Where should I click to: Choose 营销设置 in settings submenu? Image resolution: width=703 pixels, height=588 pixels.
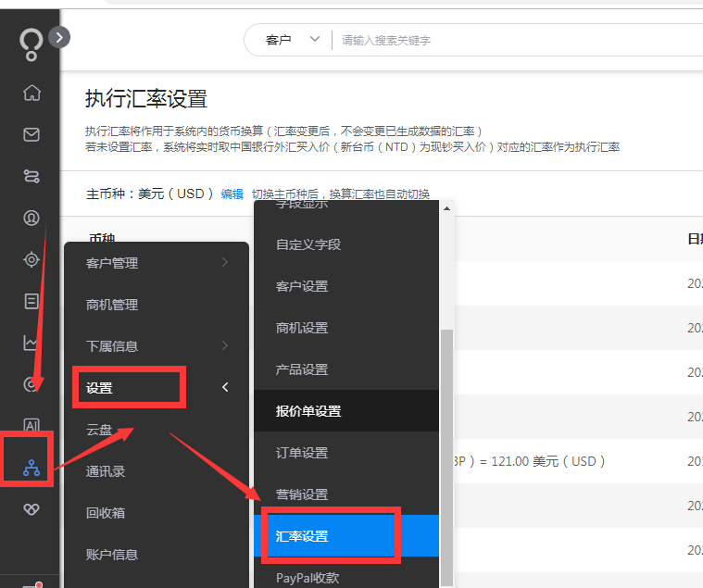346,494
